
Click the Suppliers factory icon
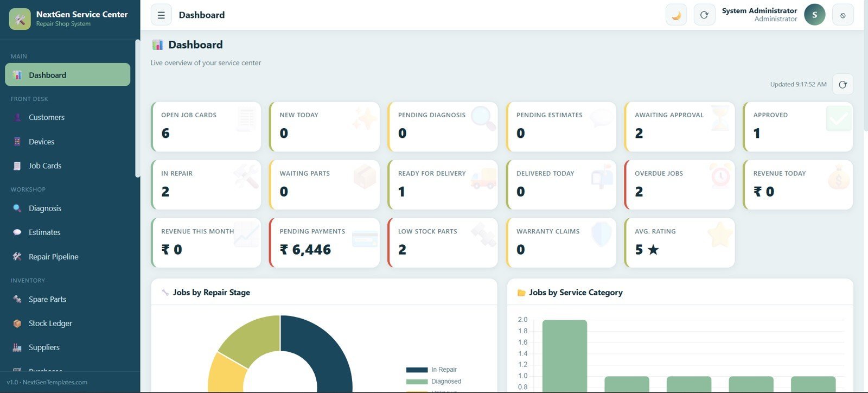click(17, 347)
